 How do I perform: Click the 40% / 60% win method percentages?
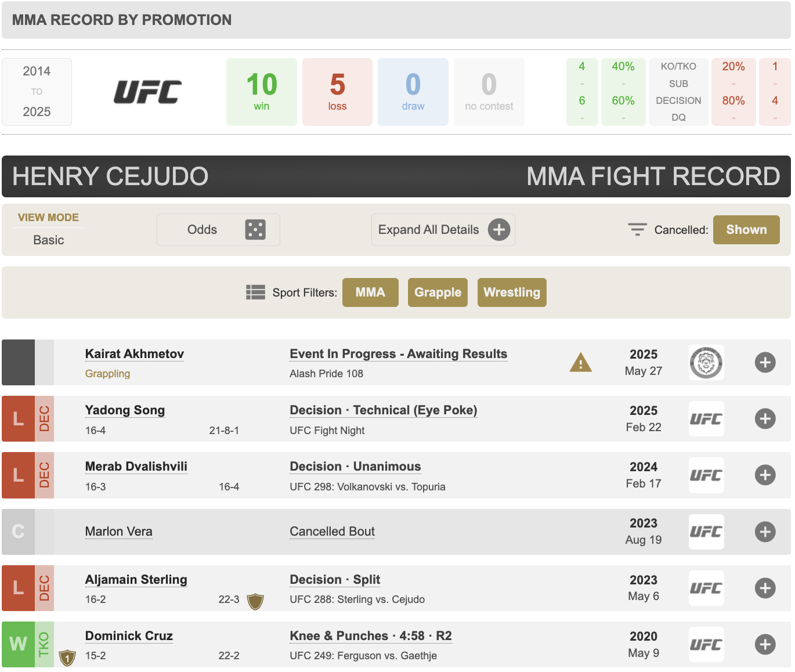pyautogui.click(x=623, y=92)
